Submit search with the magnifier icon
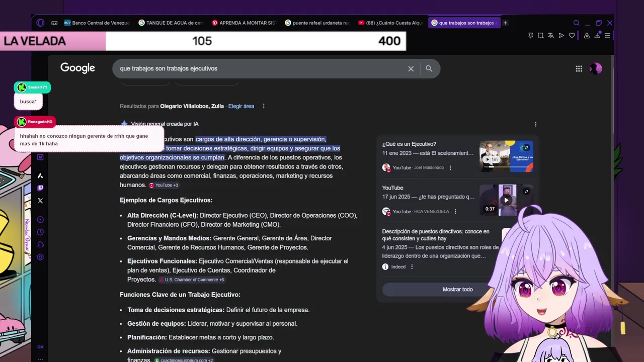 429,69
